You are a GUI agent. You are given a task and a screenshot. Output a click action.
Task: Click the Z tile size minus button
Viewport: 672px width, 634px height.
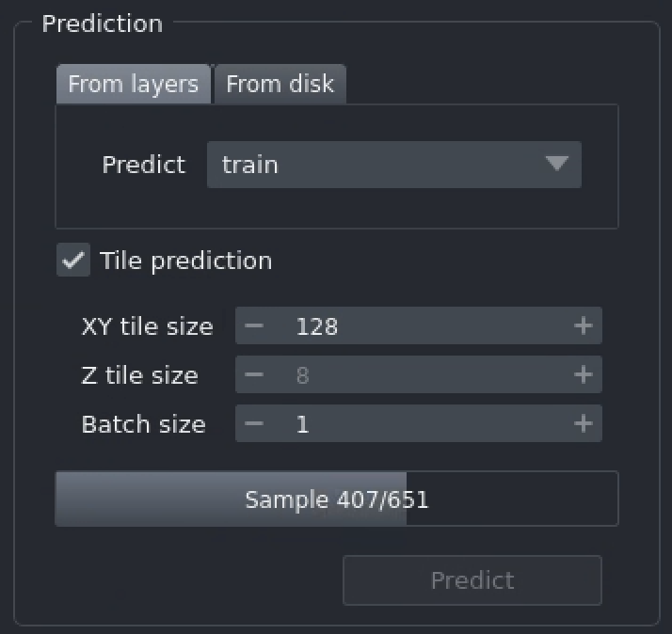click(x=254, y=375)
